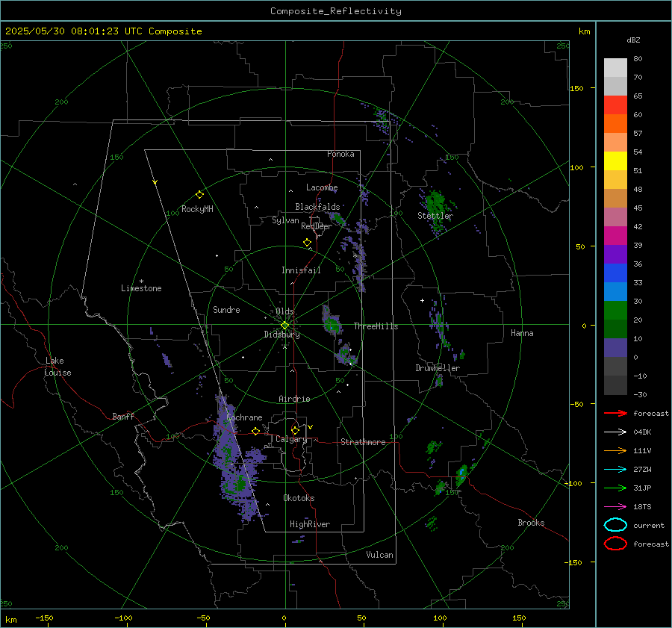Click the Limestone label
672x628 pixels.
[141, 288]
